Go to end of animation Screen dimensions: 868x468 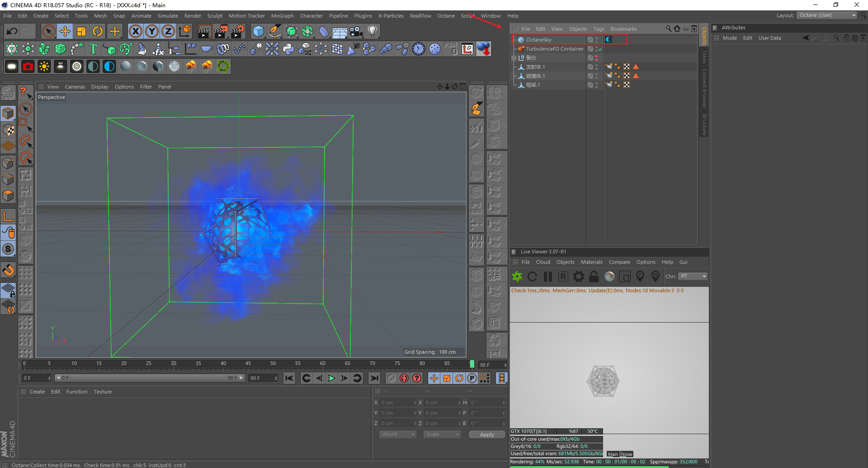click(374, 378)
